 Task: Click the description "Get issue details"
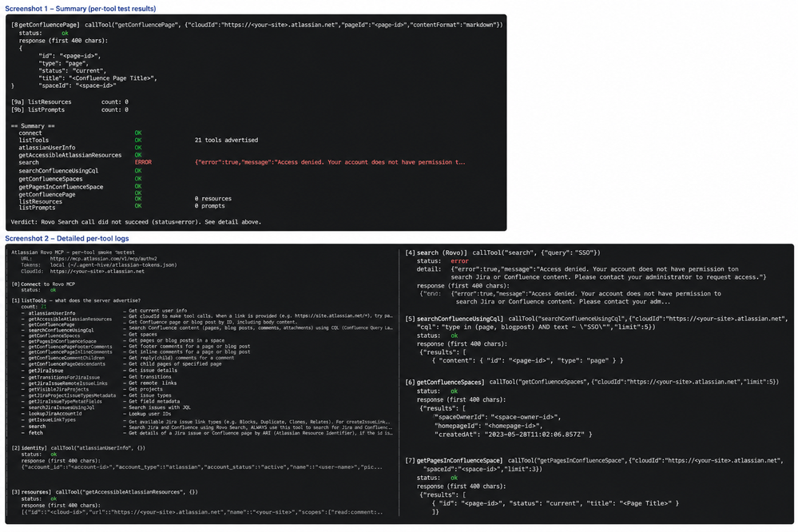(x=153, y=370)
